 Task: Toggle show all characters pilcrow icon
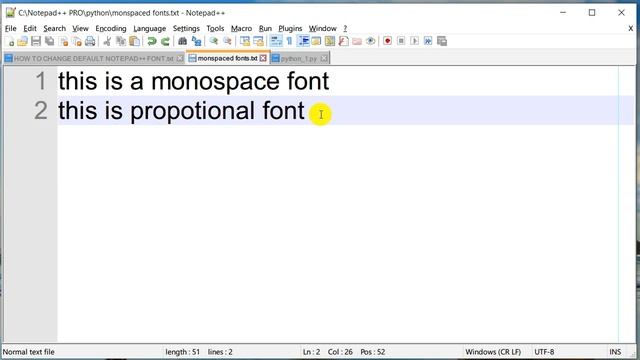point(289,41)
